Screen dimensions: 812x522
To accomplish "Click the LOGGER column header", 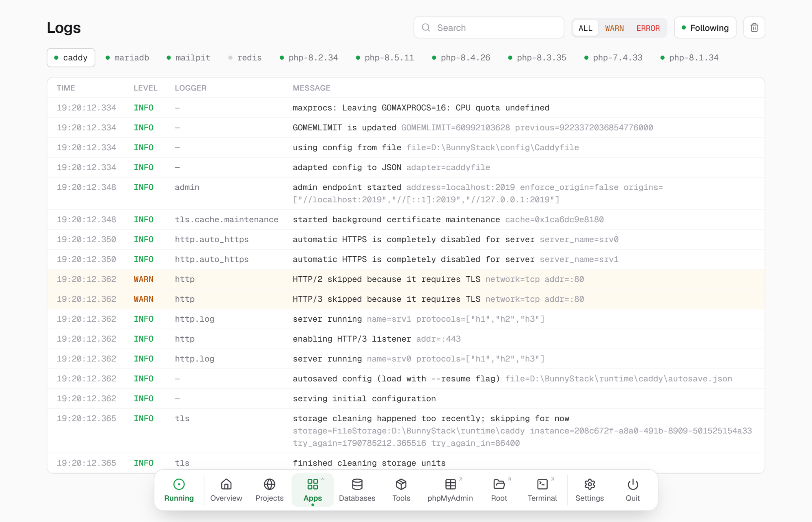I will [190, 88].
